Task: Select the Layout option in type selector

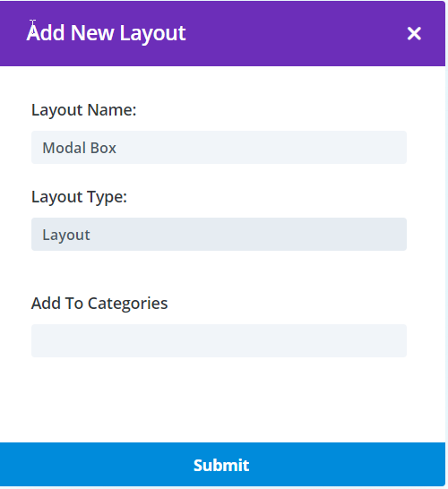Action: coord(66,235)
